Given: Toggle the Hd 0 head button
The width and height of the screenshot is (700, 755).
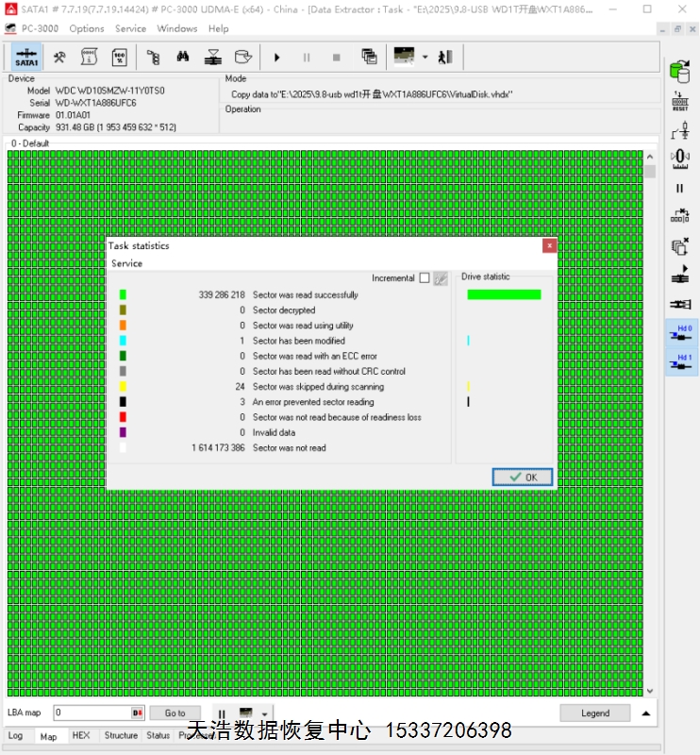Looking at the screenshot, I should click(681, 333).
